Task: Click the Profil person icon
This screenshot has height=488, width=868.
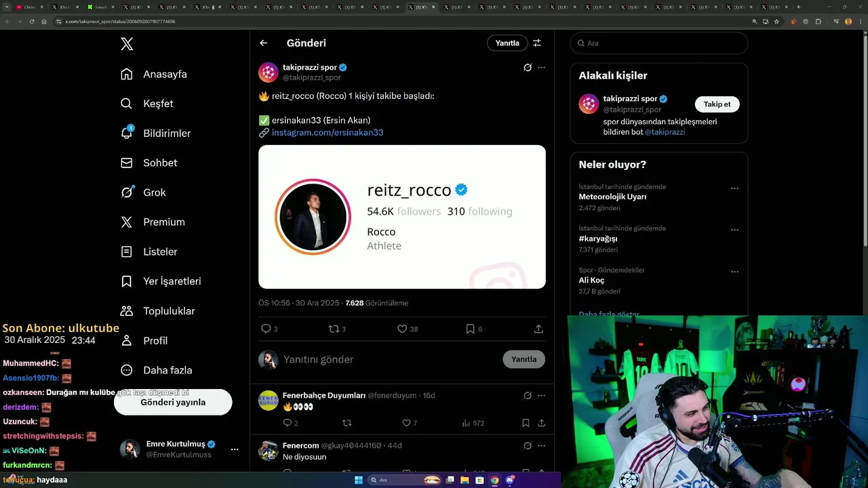Action: point(127,340)
